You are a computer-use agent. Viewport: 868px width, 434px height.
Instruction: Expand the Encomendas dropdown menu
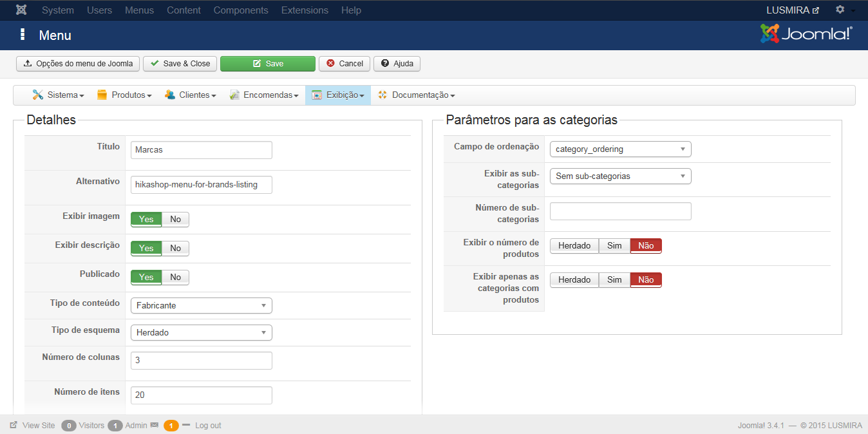(264, 95)
